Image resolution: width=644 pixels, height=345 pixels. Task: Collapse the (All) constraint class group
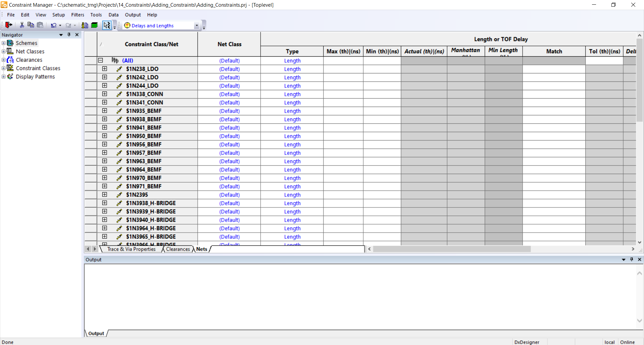[x=100, y=60]
